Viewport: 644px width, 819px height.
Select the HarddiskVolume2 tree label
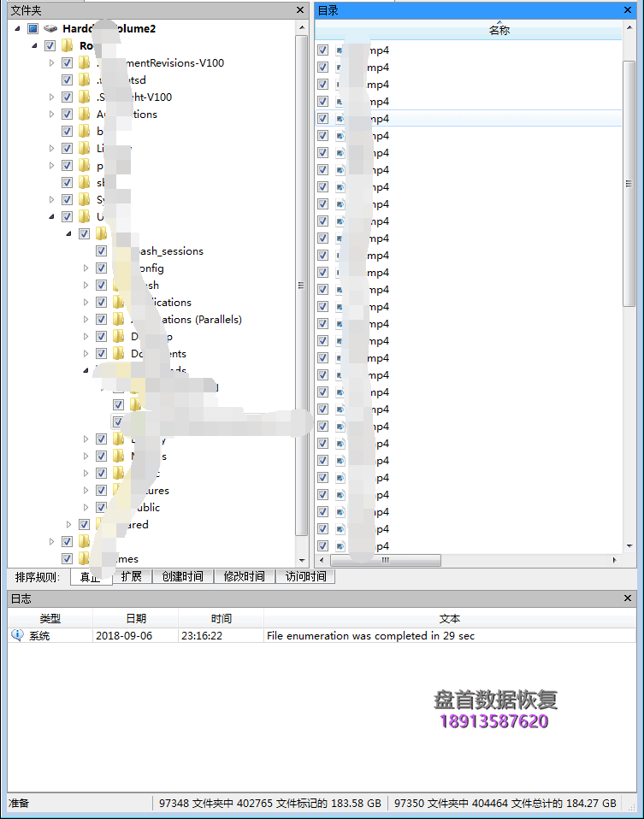(109, 28)
